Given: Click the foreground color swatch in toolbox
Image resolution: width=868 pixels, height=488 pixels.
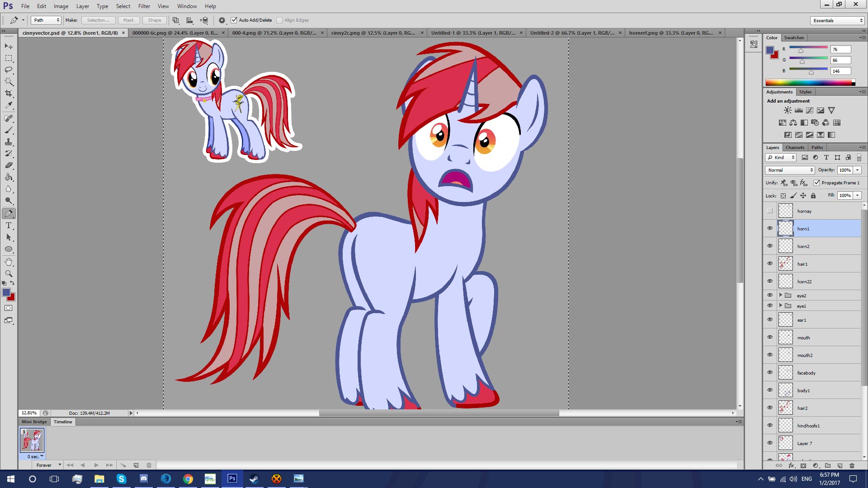Looking at the screenshot, I should [6, 292].
